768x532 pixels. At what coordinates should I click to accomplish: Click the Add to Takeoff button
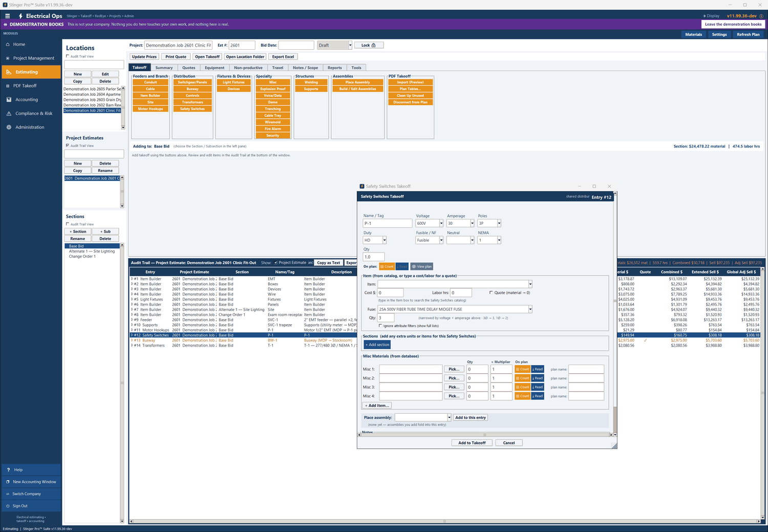[472, 443]
